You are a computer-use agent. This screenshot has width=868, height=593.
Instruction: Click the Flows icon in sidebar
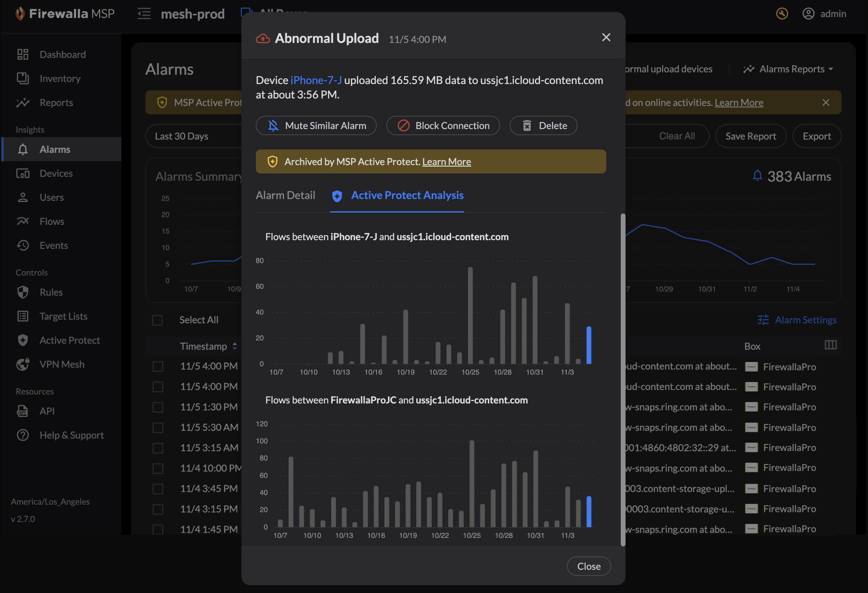(23, 221)
